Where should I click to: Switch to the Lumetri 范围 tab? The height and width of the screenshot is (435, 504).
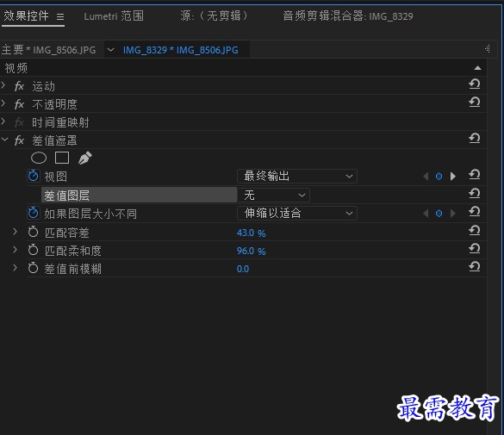click(x=114, y=16)
